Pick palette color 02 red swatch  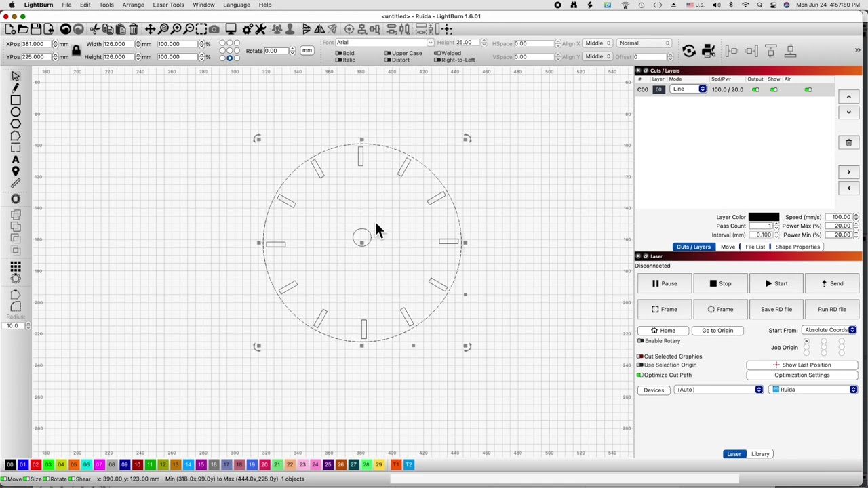pyautogui.click(x=35, y=465)
